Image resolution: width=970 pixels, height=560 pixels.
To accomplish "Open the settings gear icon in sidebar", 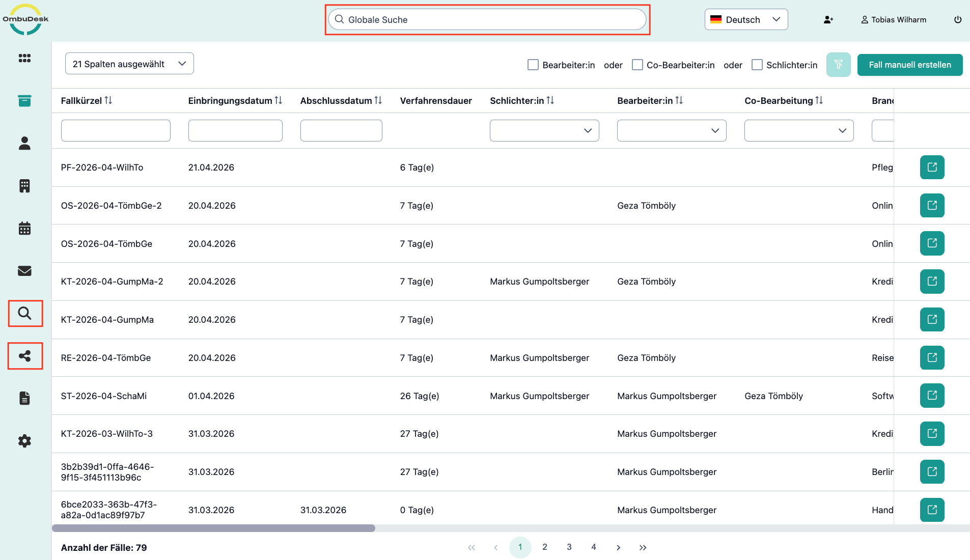I will coord(24,441).
